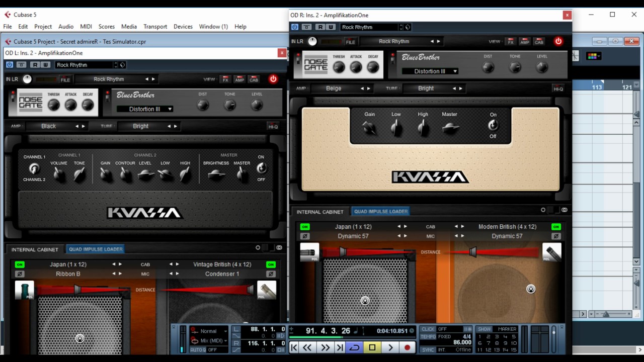Select the right microphone icon in OD R cabinet
The width and height of the screenshot is (644, 362).
click(x=552, y=252)
